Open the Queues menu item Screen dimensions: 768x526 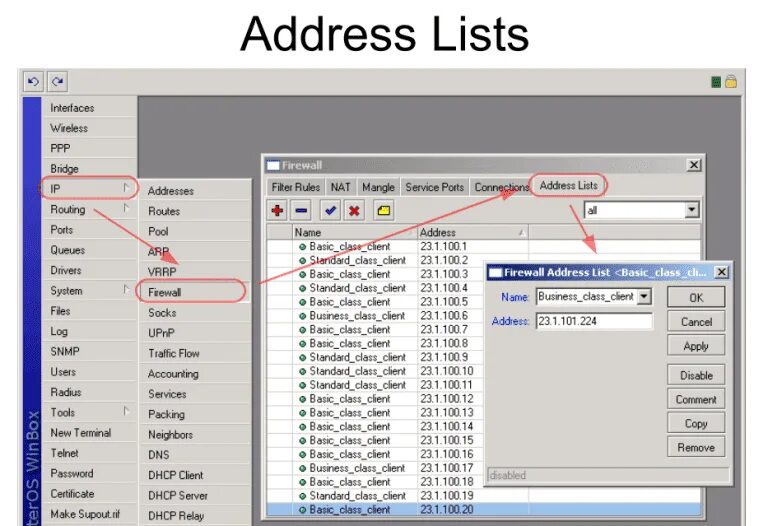click(x=89, y=250)
